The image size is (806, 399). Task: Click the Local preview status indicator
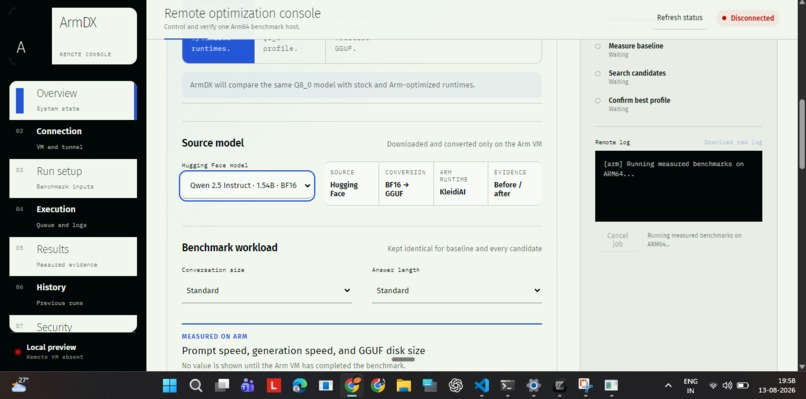click(49, 352)
